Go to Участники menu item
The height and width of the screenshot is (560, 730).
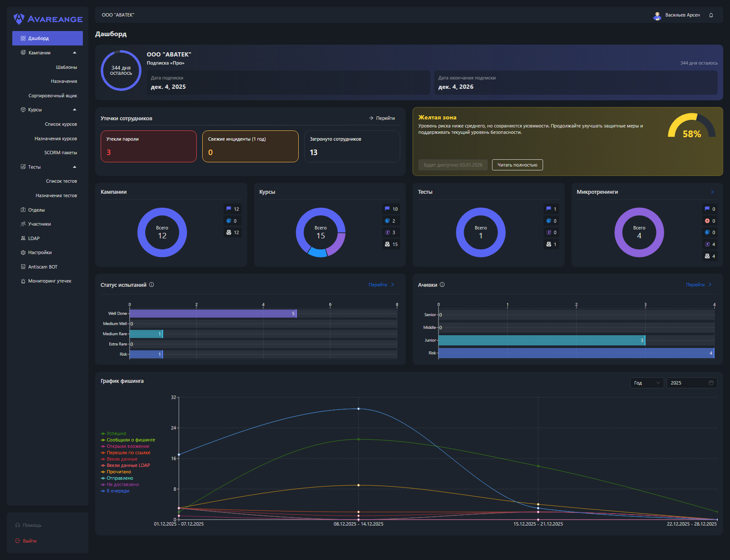tap(39, 224)
